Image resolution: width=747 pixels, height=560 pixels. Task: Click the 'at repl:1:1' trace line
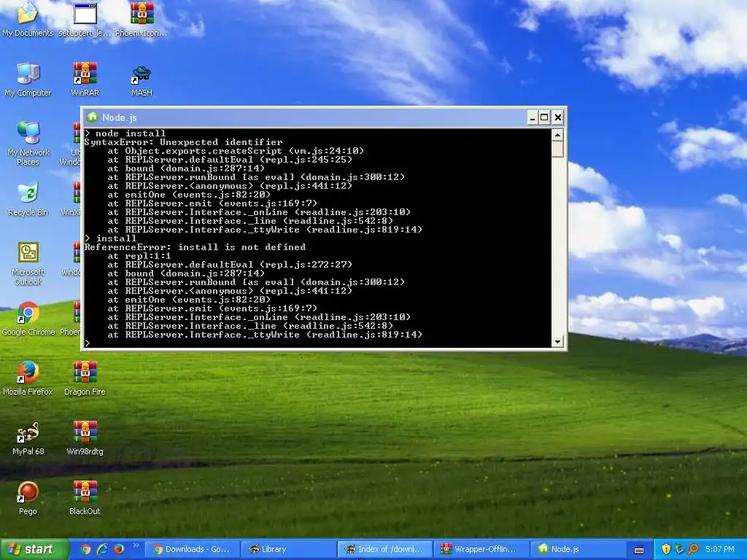(x=139, y=256)
